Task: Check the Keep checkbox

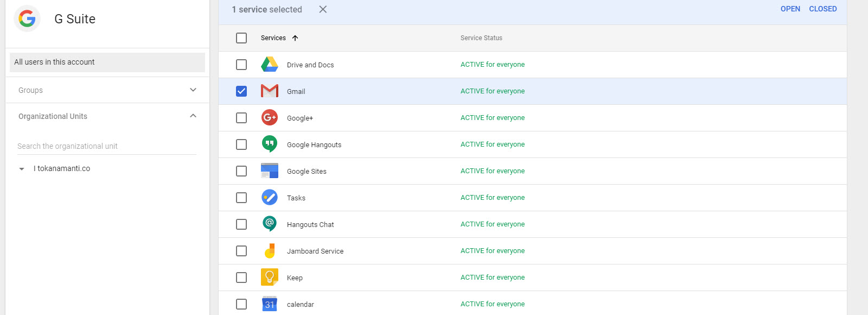Action: 241,278
